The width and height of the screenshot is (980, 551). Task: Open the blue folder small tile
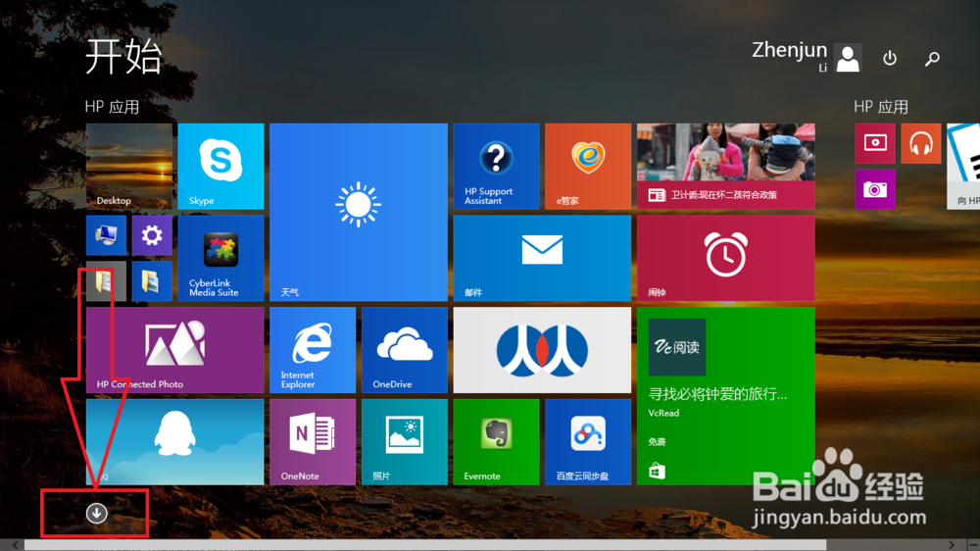pyautogui.click(x=152, y=281)
